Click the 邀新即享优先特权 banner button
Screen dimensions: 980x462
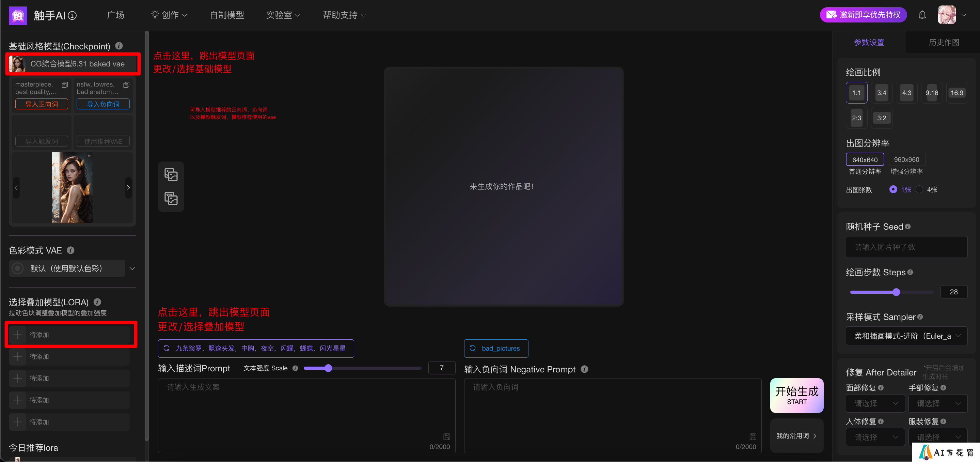[x=863, y=15]
